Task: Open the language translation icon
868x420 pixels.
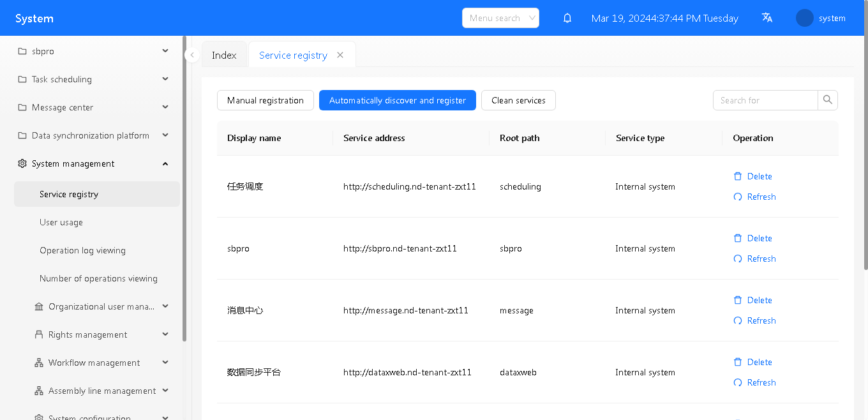Action: (x=767, y=18)
